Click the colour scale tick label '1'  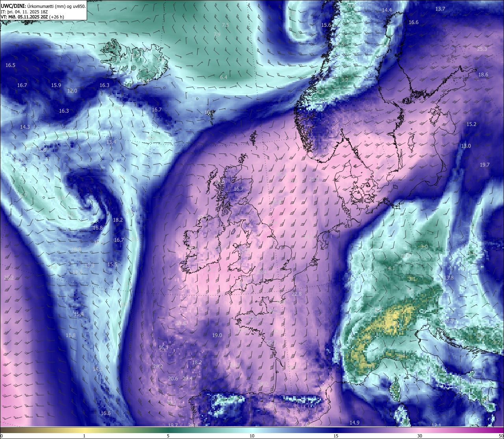pos(85,436)
